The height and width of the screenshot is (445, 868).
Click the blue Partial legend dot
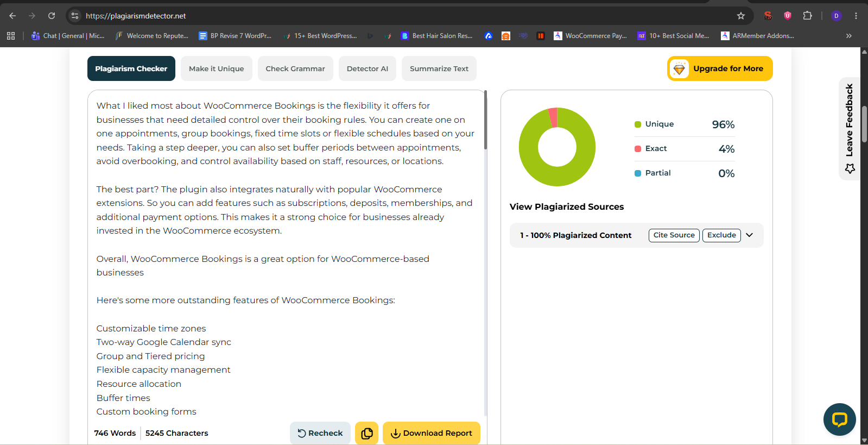point(638,173)
